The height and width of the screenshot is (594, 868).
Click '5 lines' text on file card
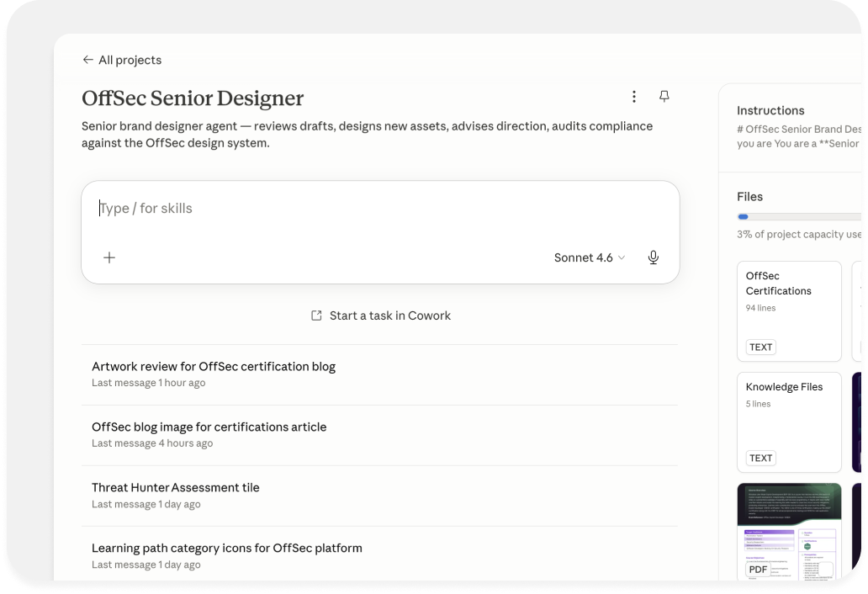coord(758,404)
